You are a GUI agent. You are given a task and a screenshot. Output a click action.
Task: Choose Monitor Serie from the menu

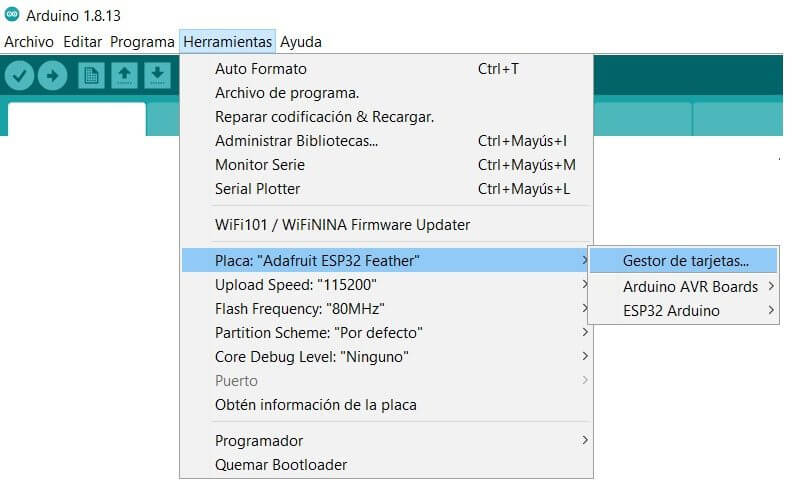(260, 165)
